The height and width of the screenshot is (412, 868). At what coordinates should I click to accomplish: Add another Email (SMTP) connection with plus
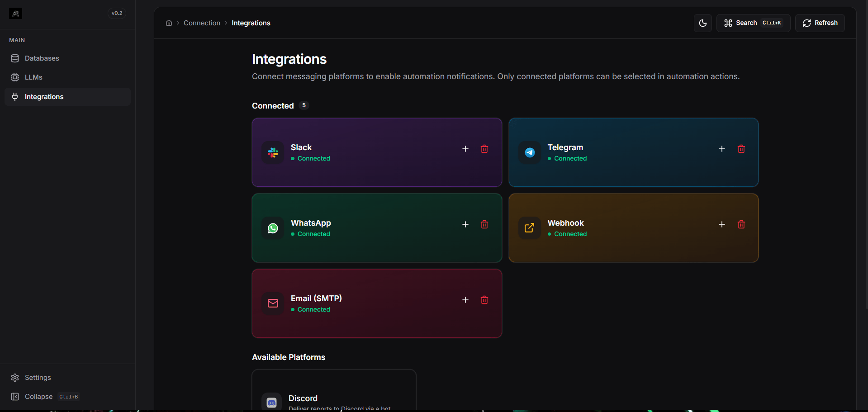click(x=465, y=300)
